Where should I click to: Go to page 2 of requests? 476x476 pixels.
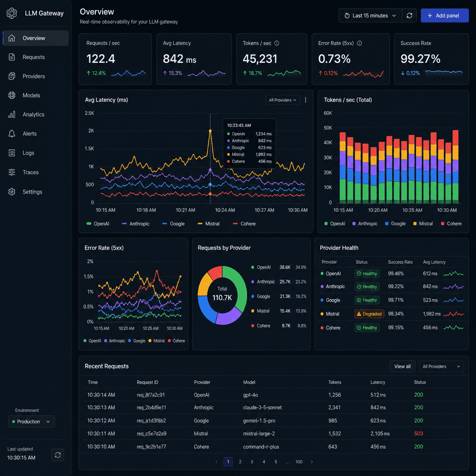point(240,462)
